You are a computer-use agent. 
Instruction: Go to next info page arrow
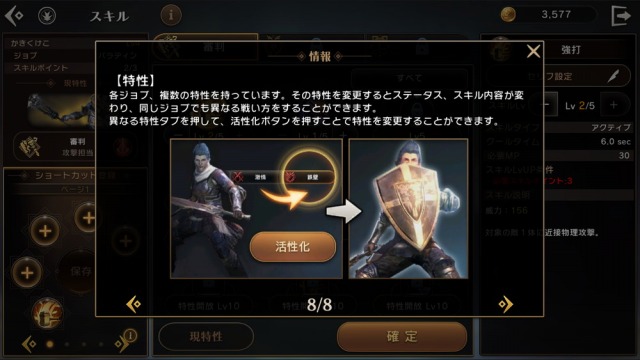click(x=505, y=304)
